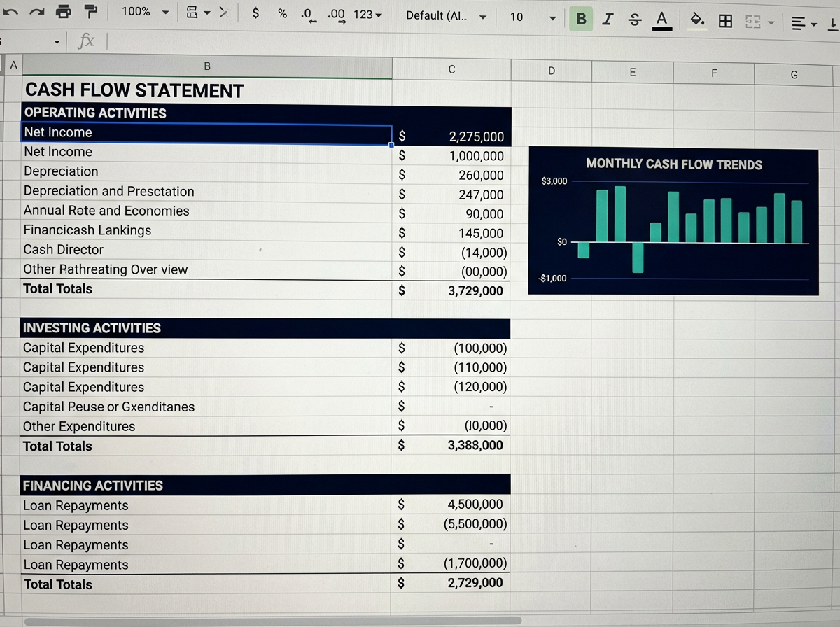Open the Default font family menu

(444, 15)
